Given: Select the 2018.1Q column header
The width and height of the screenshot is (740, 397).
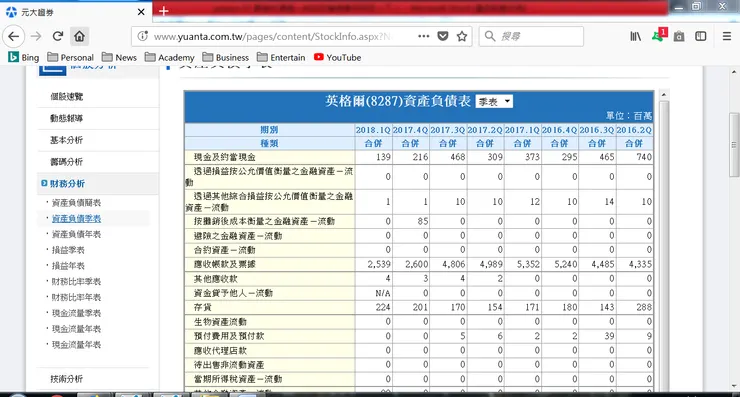Looking at the screenshot, I should (x=373, y=130).
